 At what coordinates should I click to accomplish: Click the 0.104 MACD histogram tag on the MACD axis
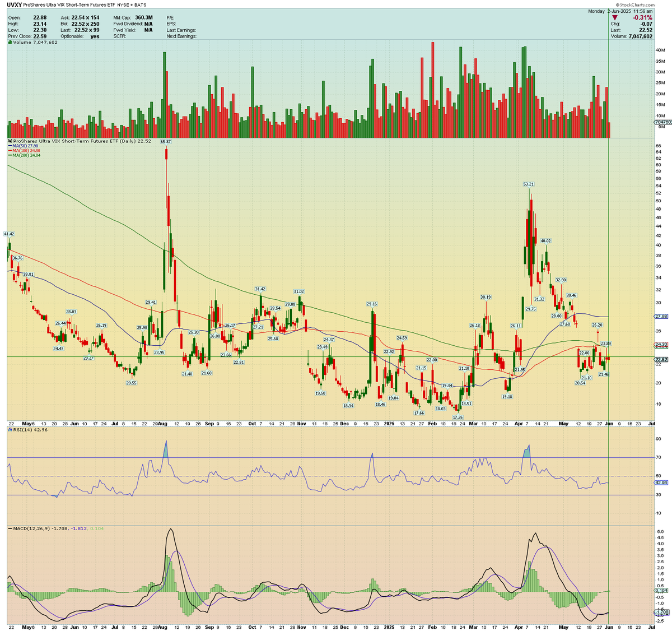[x=661, y=591]
